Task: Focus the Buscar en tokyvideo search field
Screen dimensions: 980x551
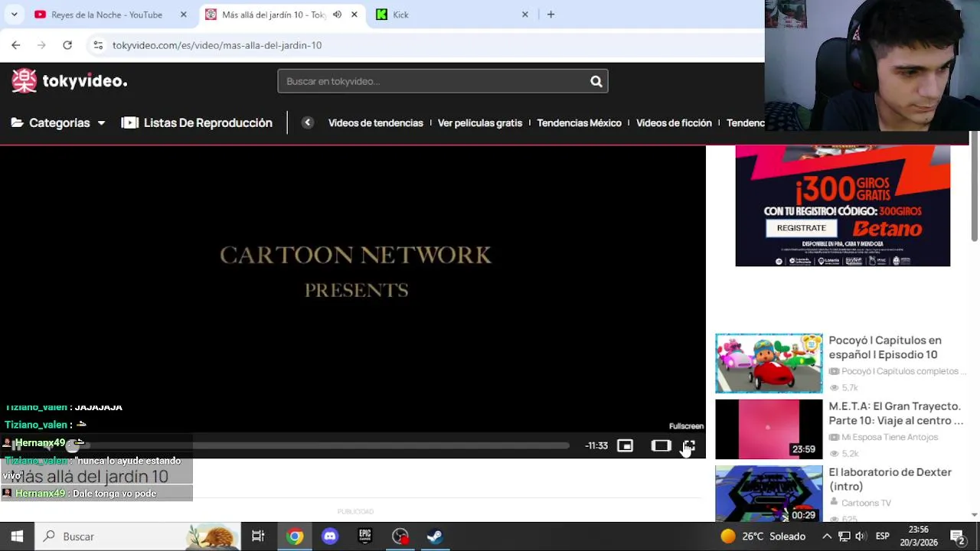Action: [x=433, y=81]
